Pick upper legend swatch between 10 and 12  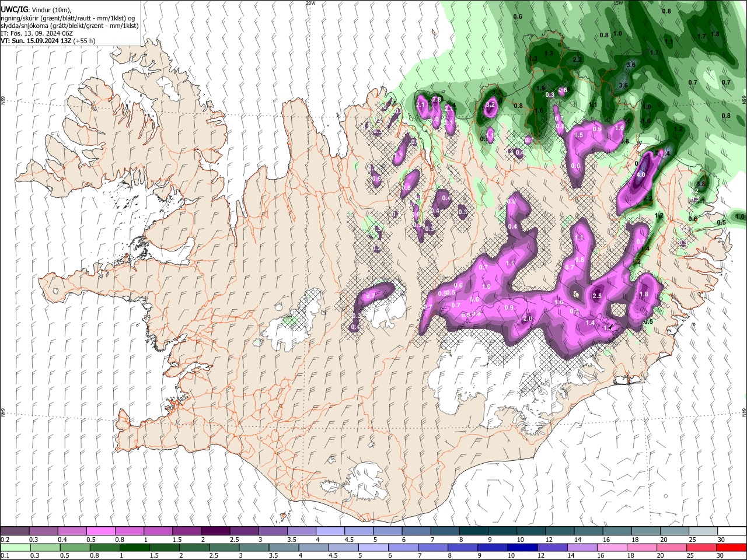pos(530,531)
